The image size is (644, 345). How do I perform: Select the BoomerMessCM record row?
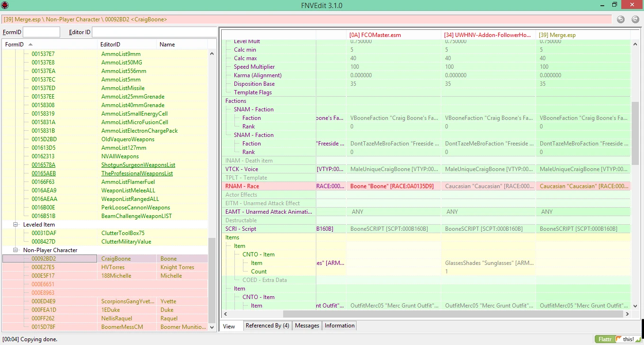pos(105,327)
